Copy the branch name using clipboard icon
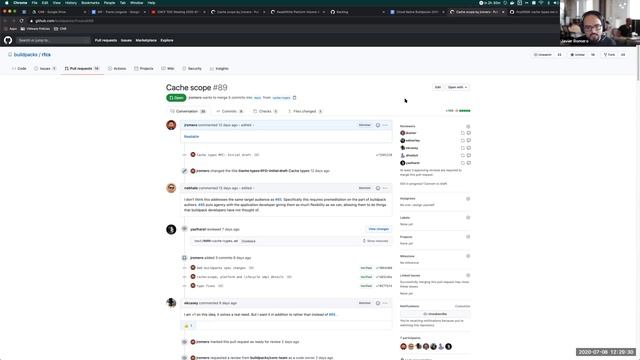The height and width of the screenshot is (360, 640). coord(294,98)
